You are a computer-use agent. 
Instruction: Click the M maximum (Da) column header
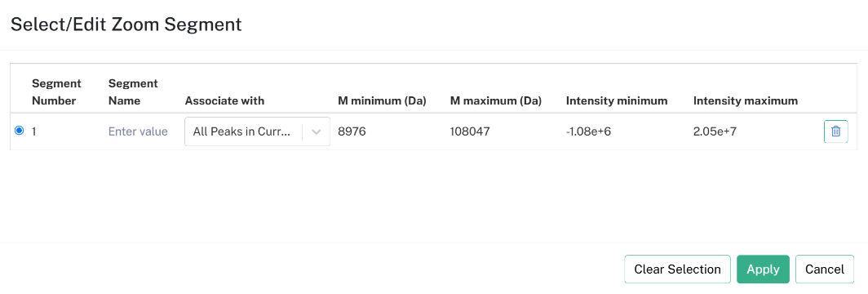point(496,100)
